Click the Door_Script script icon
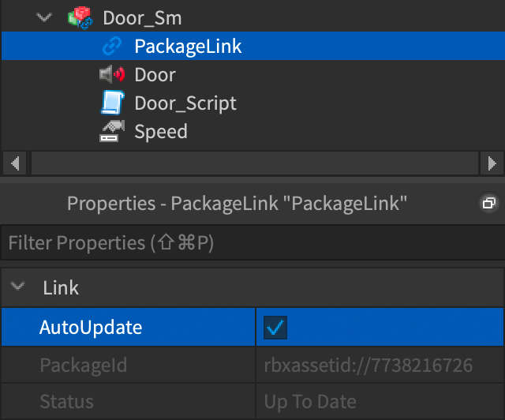Screen dimensions: 505x420 tap(112, 103)
